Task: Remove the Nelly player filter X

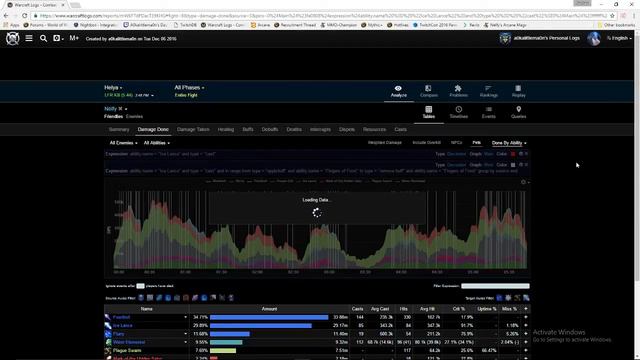Action: [x=120, y=109]
